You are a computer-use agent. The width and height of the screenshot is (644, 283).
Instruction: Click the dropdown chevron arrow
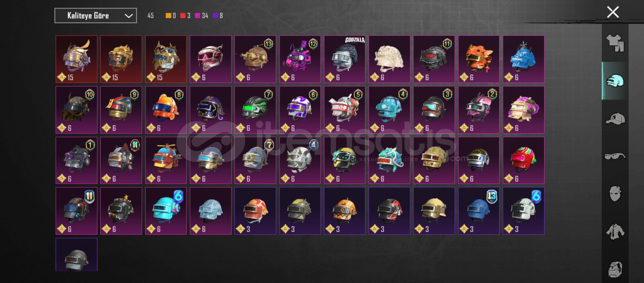click(x=129, y=16)
